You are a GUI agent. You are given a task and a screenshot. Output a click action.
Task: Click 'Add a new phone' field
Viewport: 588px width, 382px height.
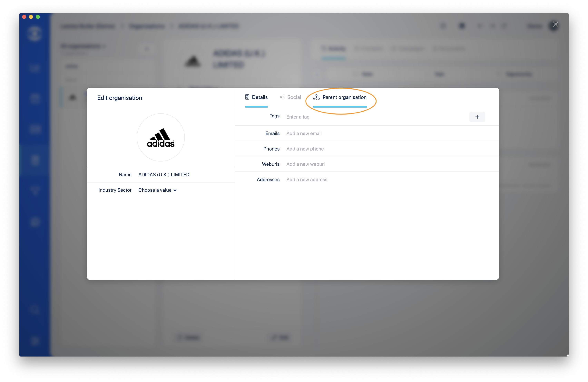pyautogui.click(x=305, y=149)
